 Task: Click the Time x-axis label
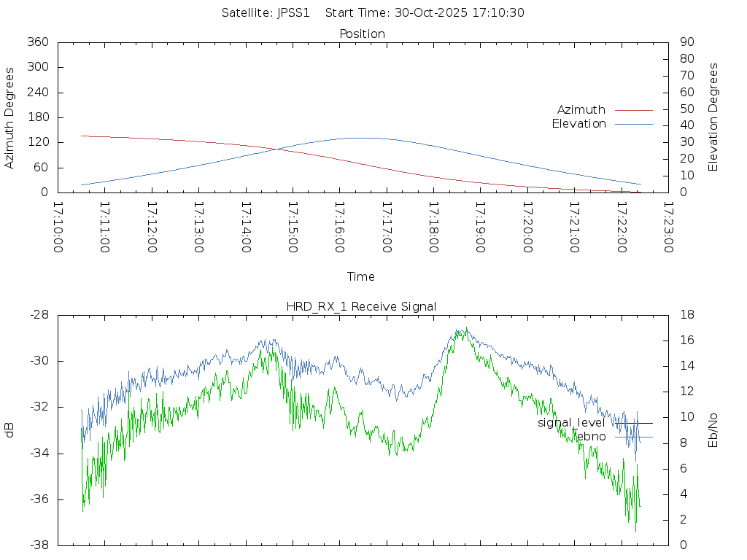[x=361, y=277]
